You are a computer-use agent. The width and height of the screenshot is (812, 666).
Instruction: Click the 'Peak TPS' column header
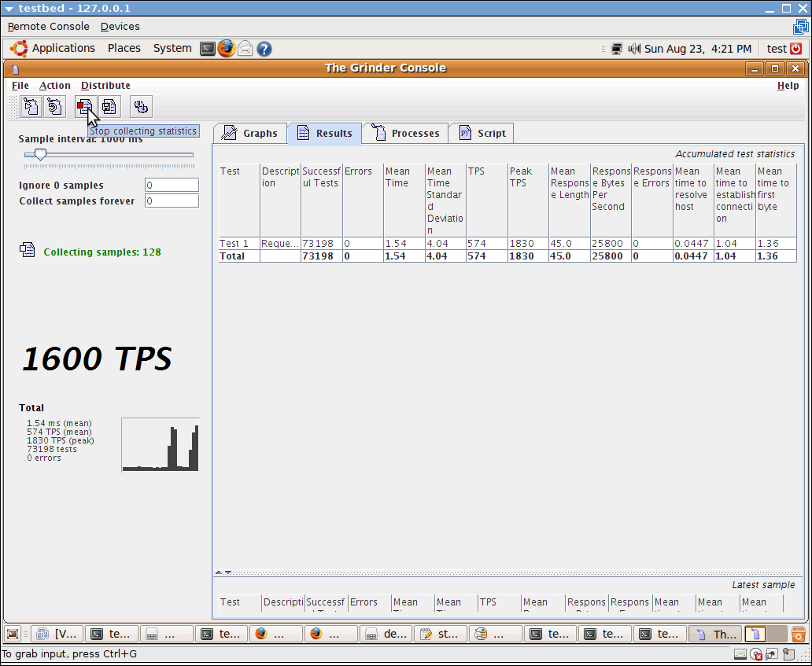[528, 201]
